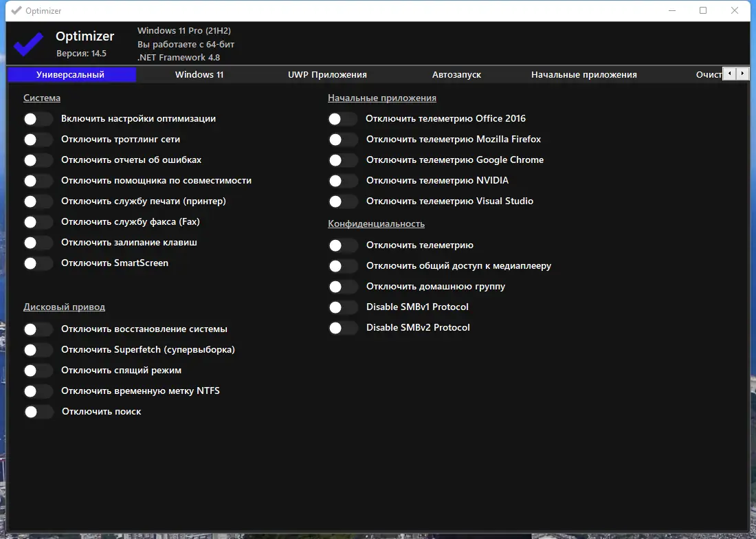Image resolution: width=756 pixels, height=539 pixels.
Task: Toggle Отключить телеметрию Office 2016 switch
Action: tap(343, 119)
